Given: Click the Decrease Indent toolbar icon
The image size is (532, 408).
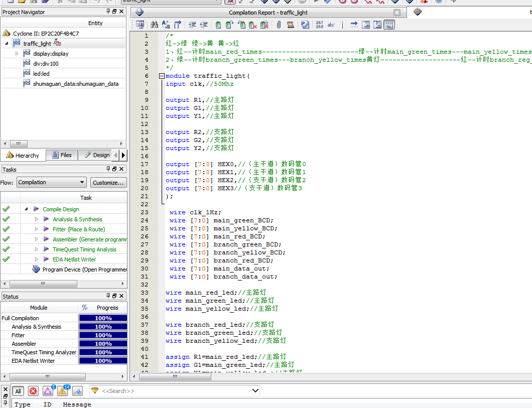Looking at the screenshot, I should [204, 25].
